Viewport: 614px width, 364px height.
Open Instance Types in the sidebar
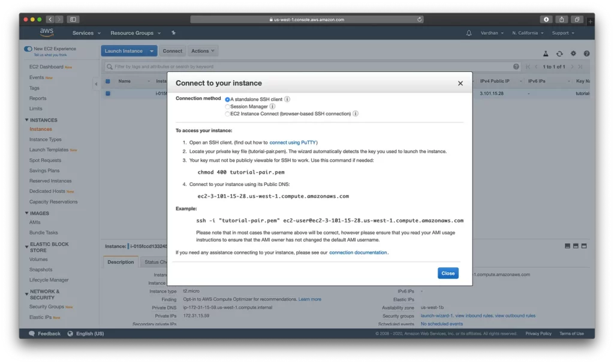[46, 140]
